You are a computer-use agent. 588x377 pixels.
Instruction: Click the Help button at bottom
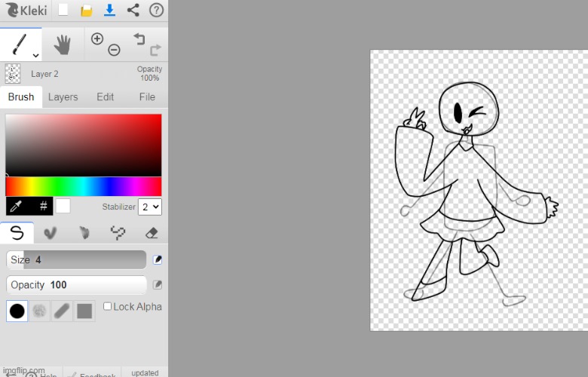(x=41, y=374)
